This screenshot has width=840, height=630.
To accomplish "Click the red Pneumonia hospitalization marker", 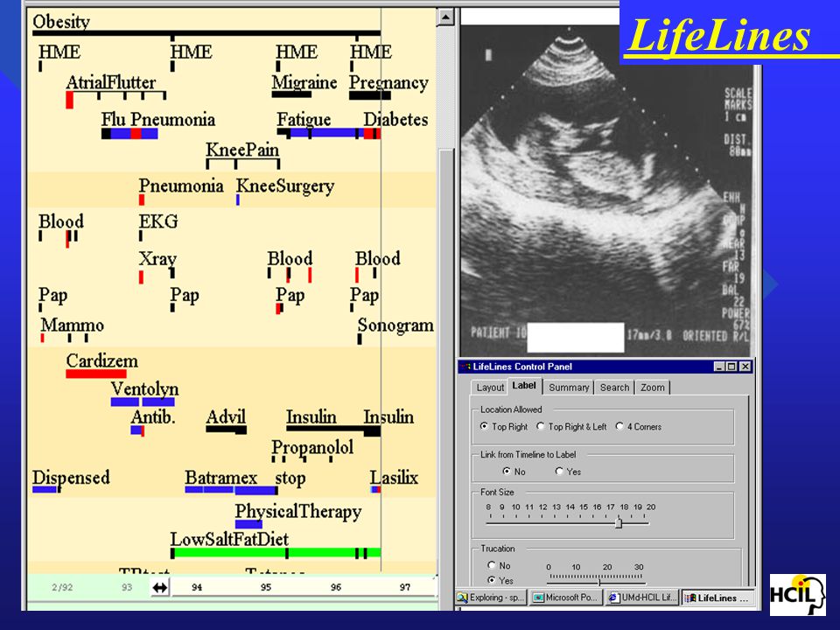I will click(x=142, y=199).
